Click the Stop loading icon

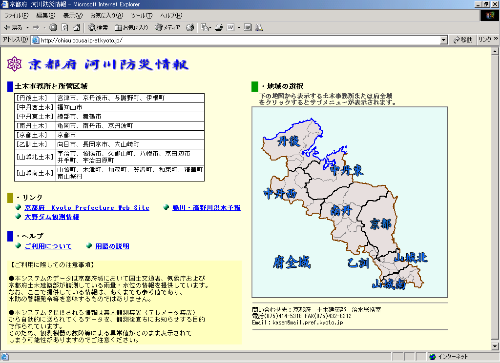click(x=53, y=28)
